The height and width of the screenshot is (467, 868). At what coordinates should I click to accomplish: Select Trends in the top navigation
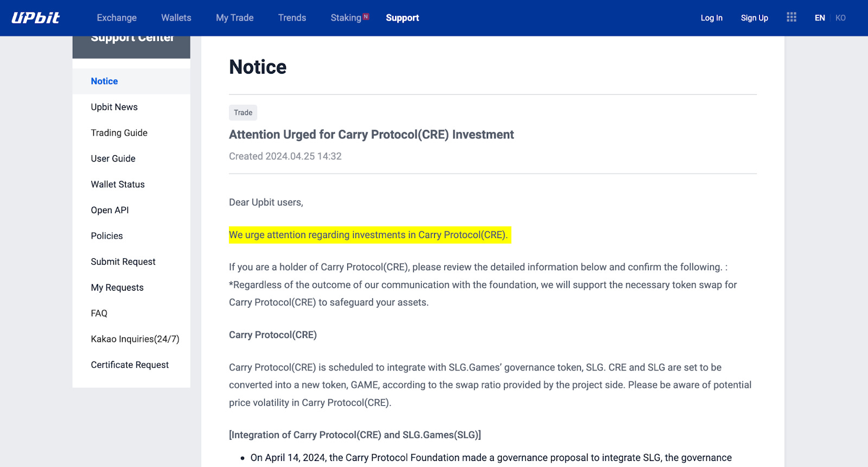[x=292, y=18]
